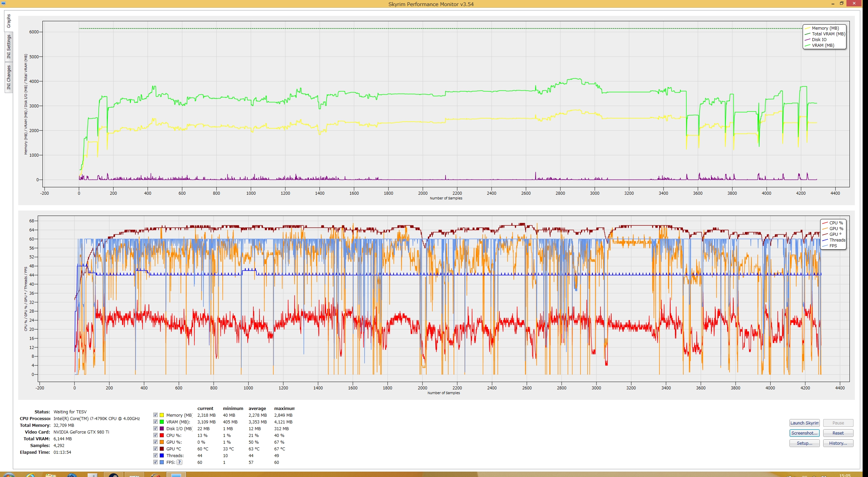Open the INI Settings tab
Image resolution: width=868 pixels, height=477 pixels.
8,47
